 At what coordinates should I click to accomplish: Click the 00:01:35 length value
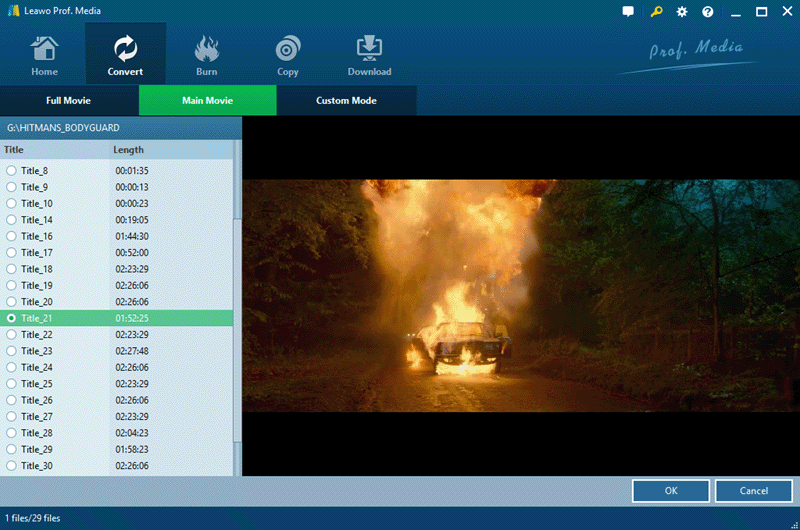132,170
